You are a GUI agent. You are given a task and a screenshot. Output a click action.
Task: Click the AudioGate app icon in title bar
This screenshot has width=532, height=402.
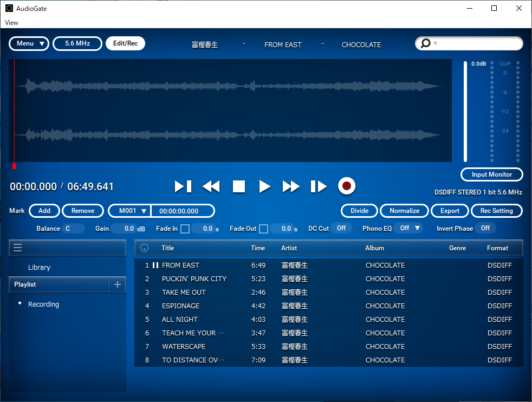click(x=9, y=8)
